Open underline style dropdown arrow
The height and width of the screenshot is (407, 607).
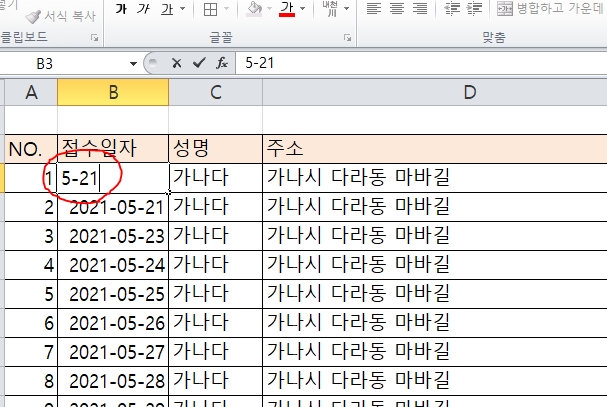pos(183,9)
